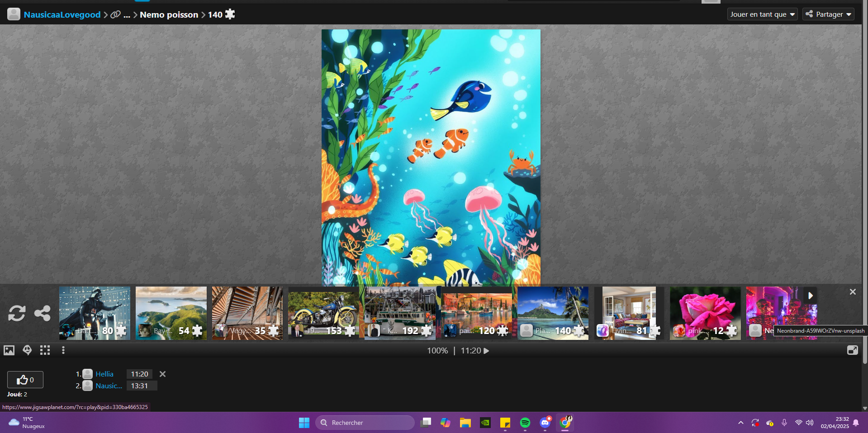This screenshot has height=433, width=868.
Task: Open the ghost image helper icon
Action: pos(27,350)
